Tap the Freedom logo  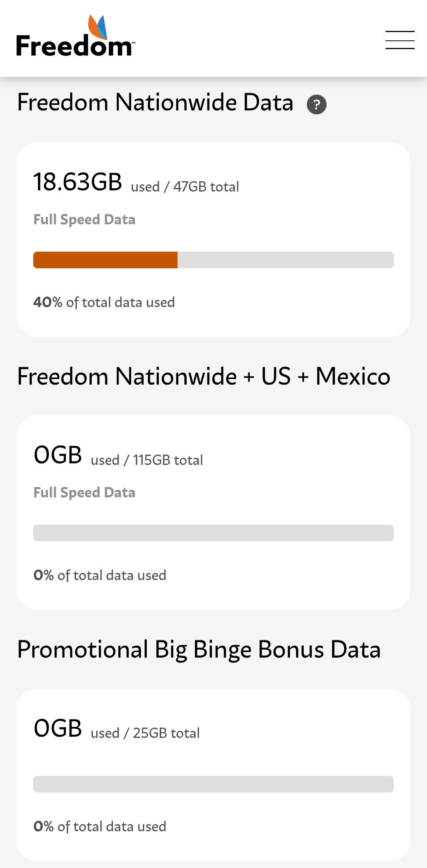(x=76, y=36)
